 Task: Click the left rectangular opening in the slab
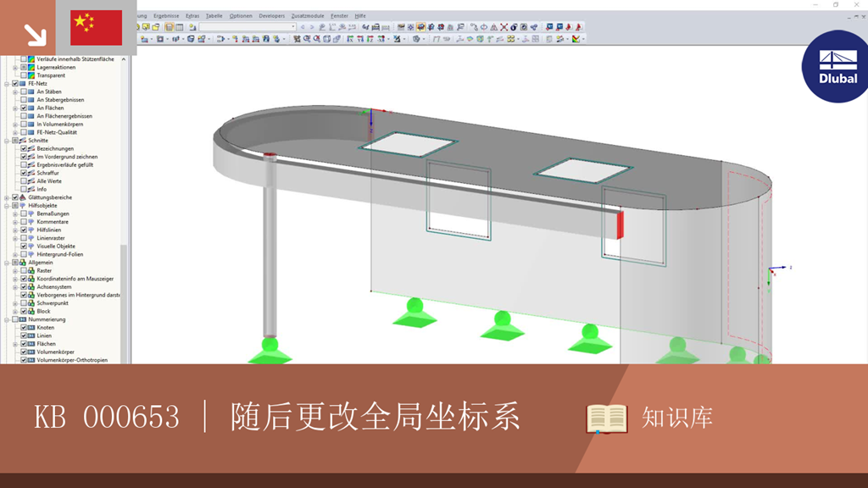click(408, 144)
